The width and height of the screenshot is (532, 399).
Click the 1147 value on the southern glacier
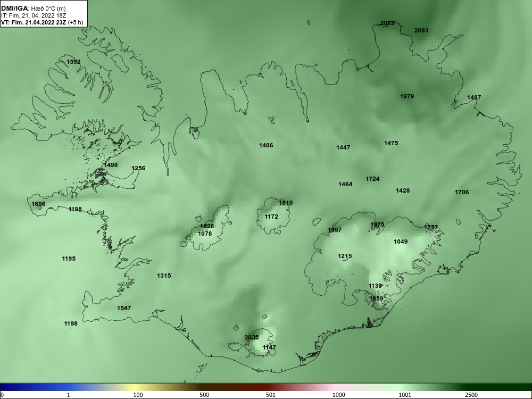[x=269, y=347]
